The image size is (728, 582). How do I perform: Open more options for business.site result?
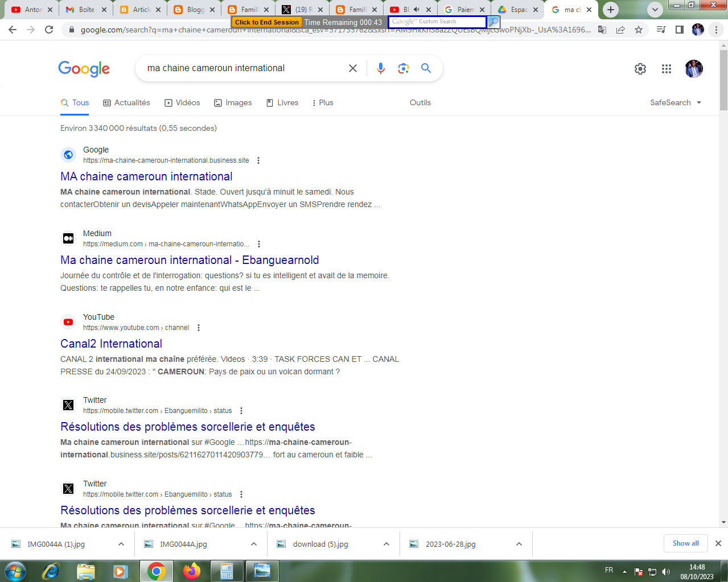[258, 160]
